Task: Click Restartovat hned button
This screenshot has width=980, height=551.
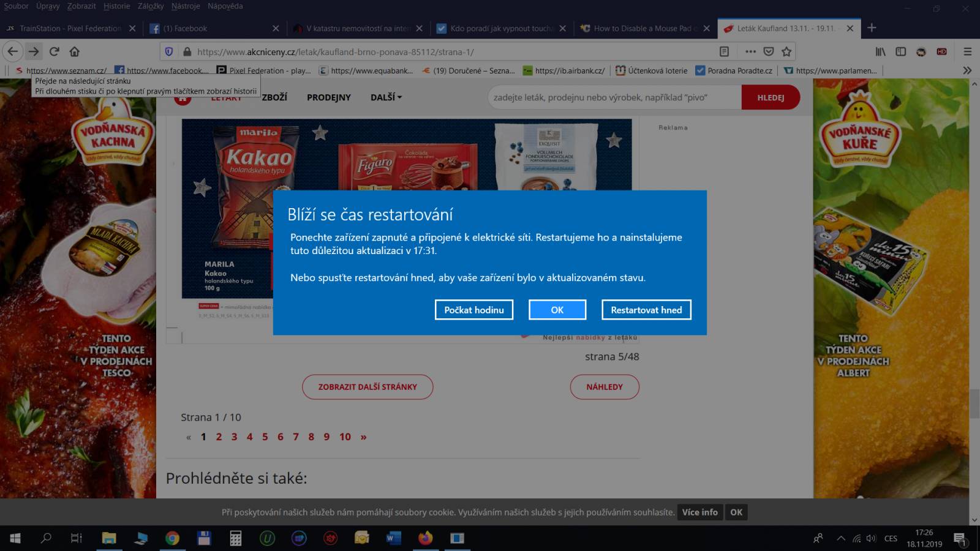Action: tap(646, 310)
